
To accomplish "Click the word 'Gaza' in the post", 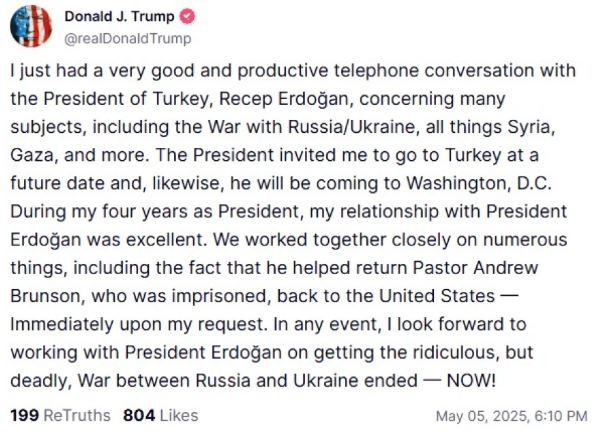I will pos(32,155).
